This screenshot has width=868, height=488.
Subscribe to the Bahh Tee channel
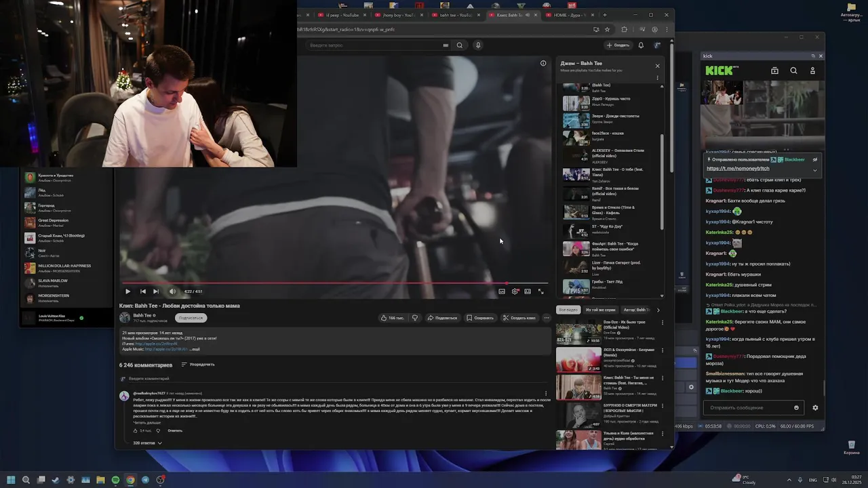click(x=191, y=318)
